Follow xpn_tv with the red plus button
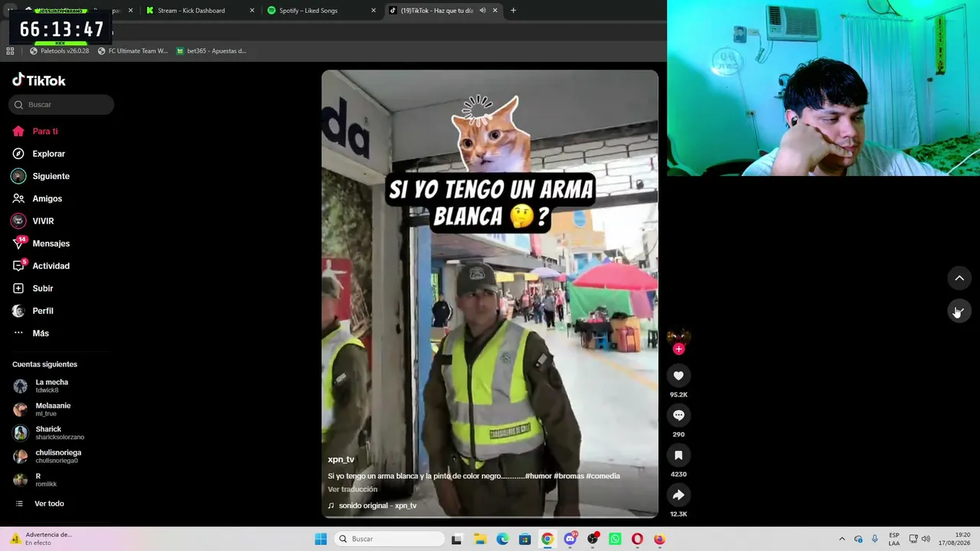 click(x=678, y=349)
